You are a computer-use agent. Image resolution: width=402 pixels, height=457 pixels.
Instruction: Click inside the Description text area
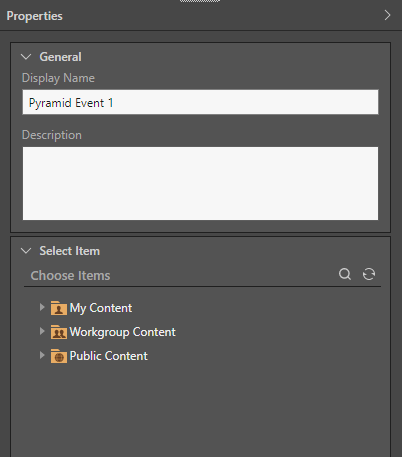click(x=200, y=183)
